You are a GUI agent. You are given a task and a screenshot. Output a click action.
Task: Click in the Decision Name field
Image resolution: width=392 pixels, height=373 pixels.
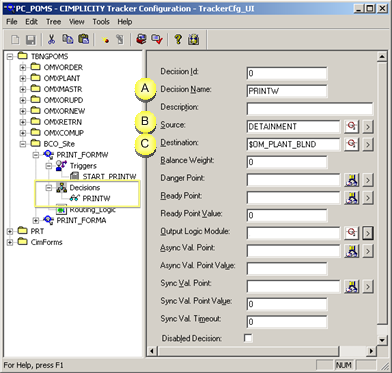pos(287,91)
